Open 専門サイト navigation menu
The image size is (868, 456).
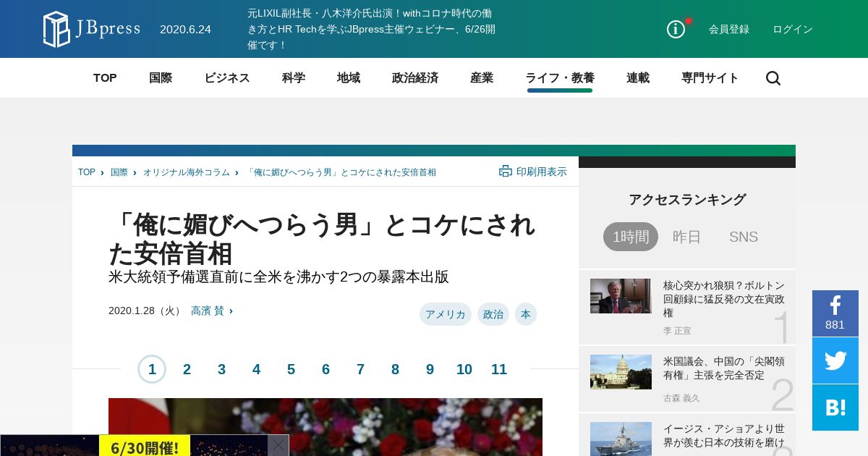coord(710,78)
